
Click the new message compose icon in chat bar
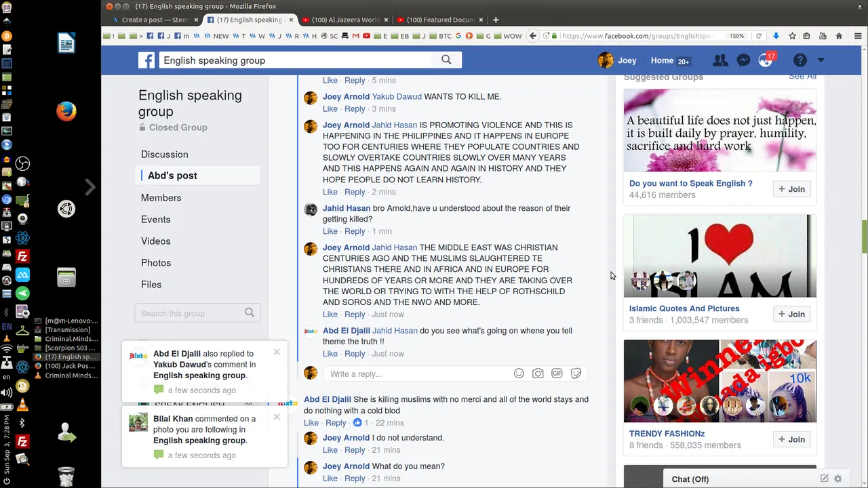pos(825,479)
